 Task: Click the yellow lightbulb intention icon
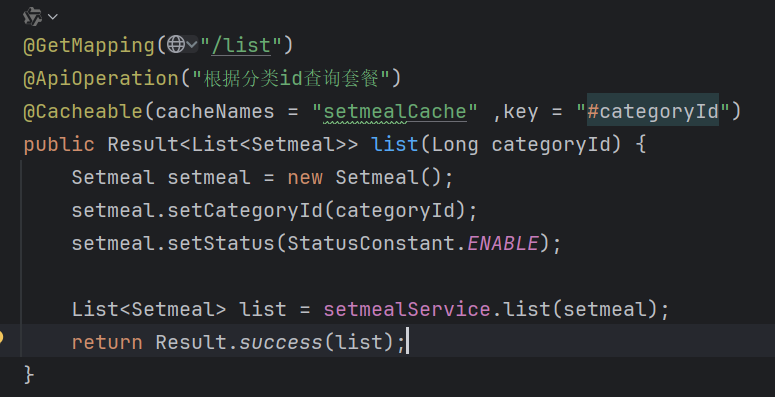coord(1,337)
